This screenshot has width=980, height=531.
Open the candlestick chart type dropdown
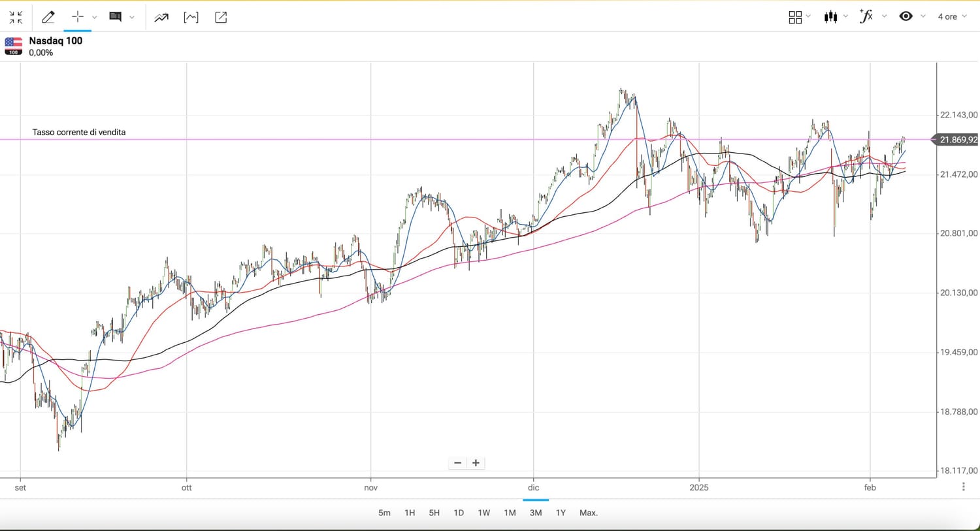pyautogui.click(x=831, y=17)
